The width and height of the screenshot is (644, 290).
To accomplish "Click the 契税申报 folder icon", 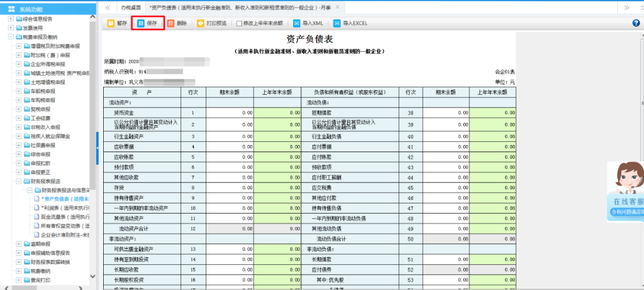I will tap(27, 109).
